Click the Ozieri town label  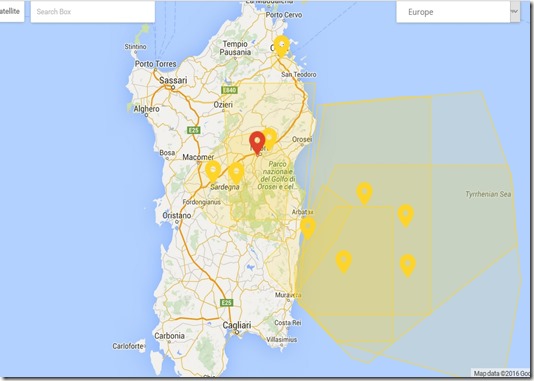point(223,105)
